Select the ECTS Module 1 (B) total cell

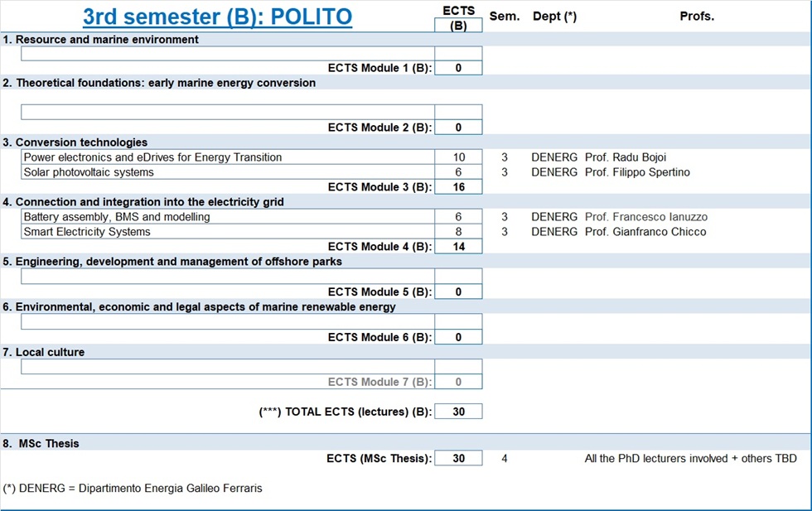click(x=458, y=68)
